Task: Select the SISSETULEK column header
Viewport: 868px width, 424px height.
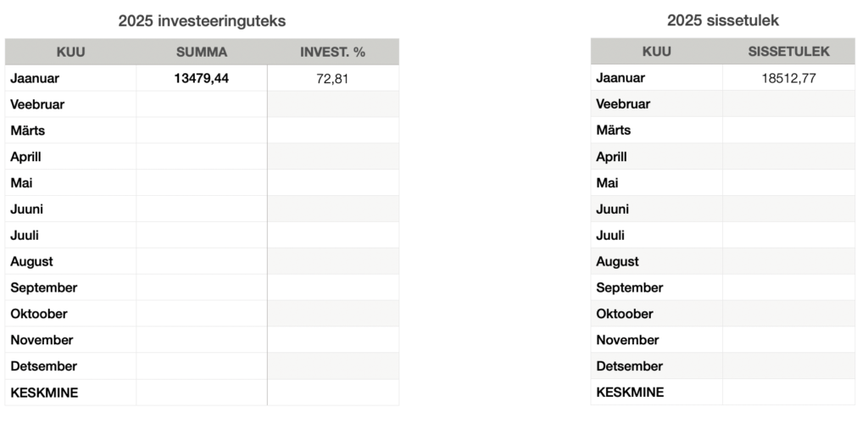Action: coord(788,53)
